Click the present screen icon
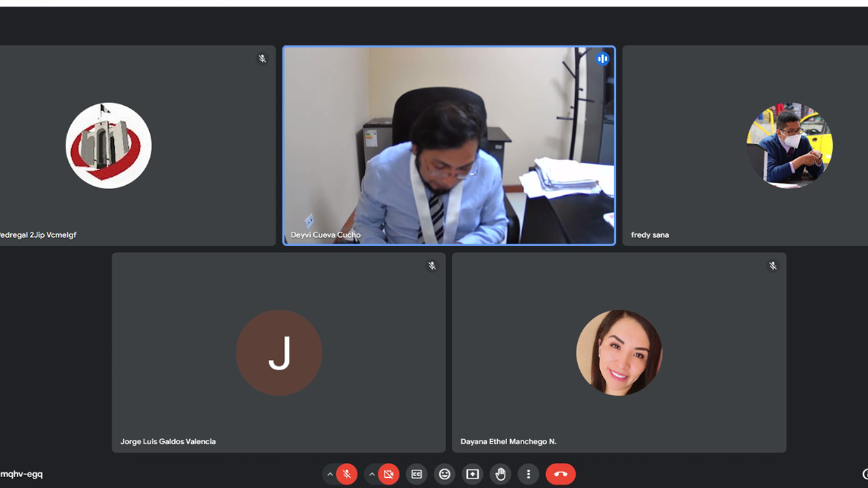This screenshot has height=488, width=868. click(x=473, y=474)
